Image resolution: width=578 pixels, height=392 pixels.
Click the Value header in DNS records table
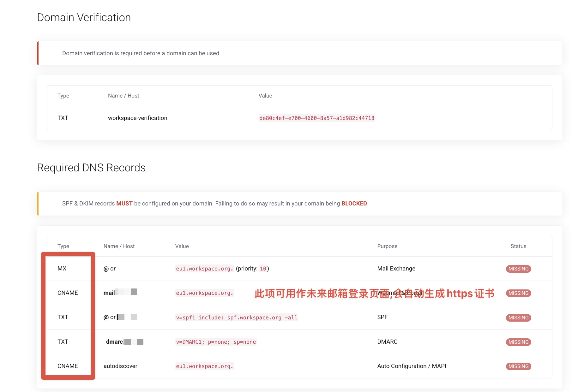click(182, 246)
